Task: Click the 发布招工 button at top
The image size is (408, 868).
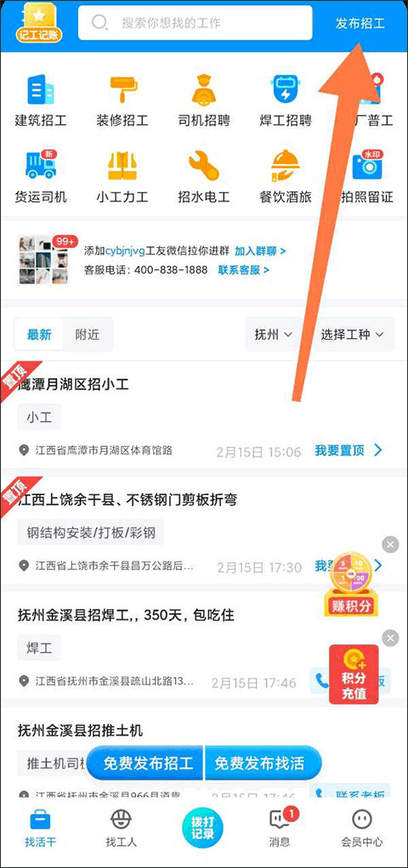Action: (360, 23)
